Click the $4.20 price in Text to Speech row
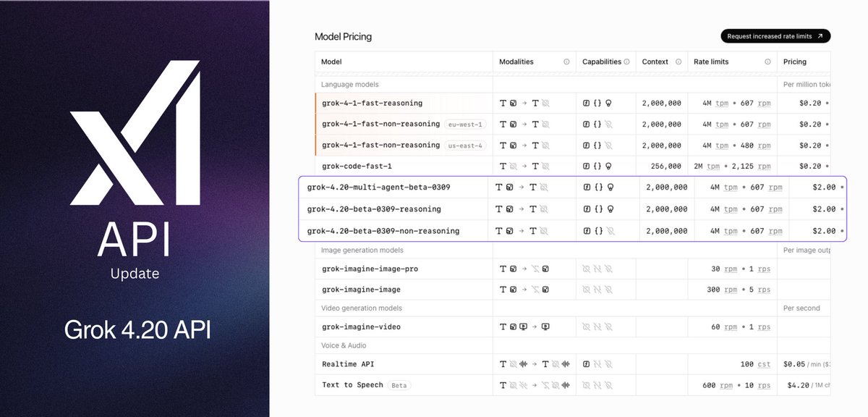 pos(797,385)
